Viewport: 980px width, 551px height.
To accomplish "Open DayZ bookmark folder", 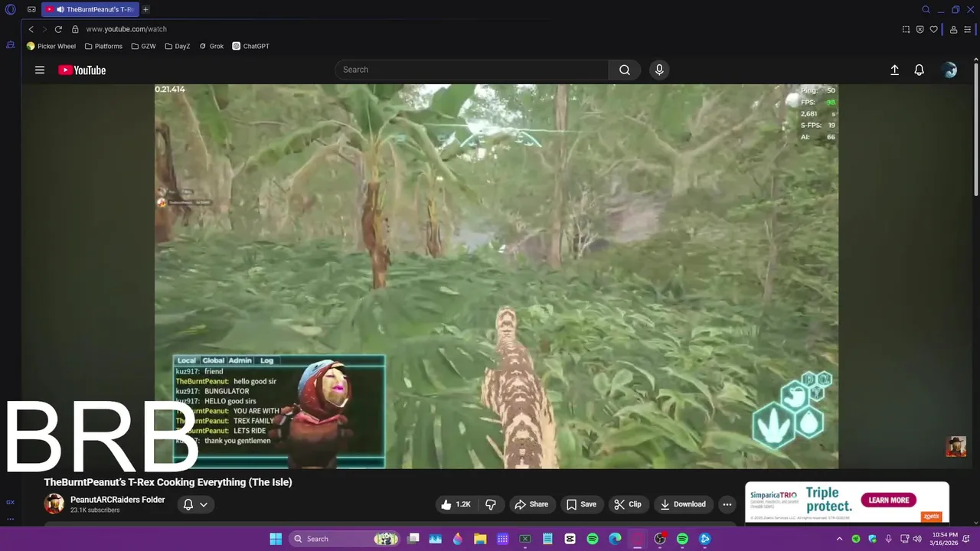I will tap(178, 46).
